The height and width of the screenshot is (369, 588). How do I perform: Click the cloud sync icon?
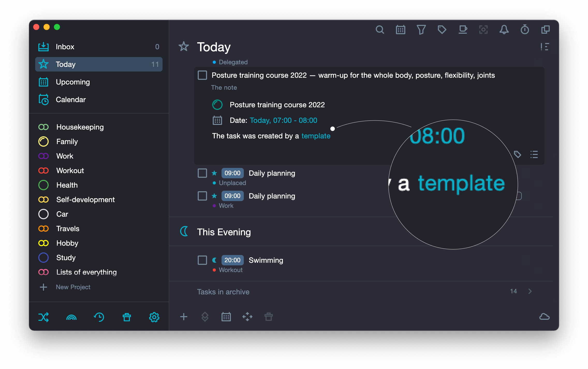(544, 317)
